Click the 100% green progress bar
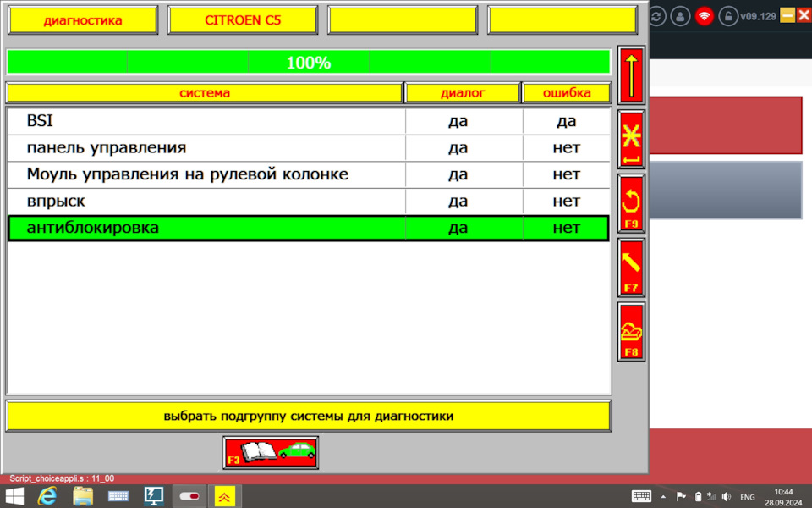The height and width of the screenshot is (508, 812). pyautogui.click(x=309, y=62)
